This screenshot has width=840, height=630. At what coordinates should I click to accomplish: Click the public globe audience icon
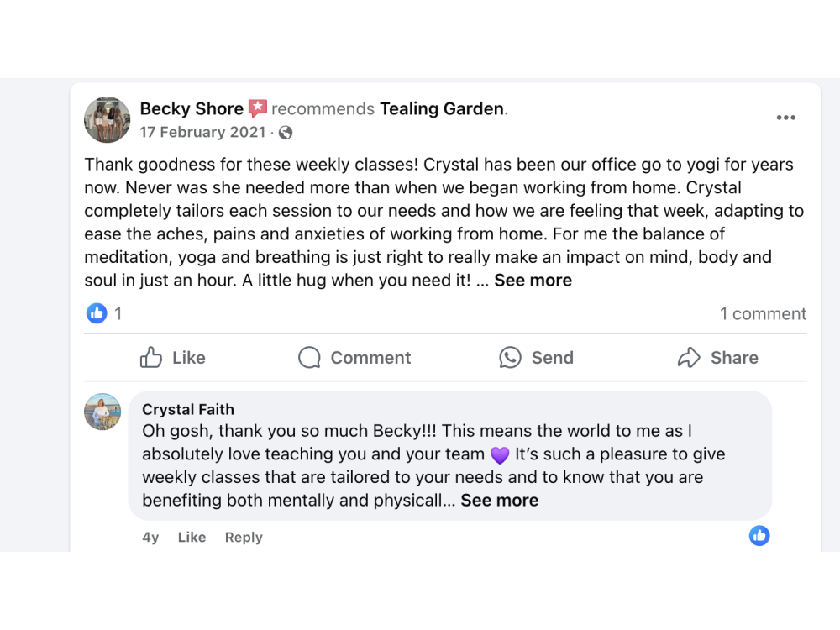pos(286,133)
